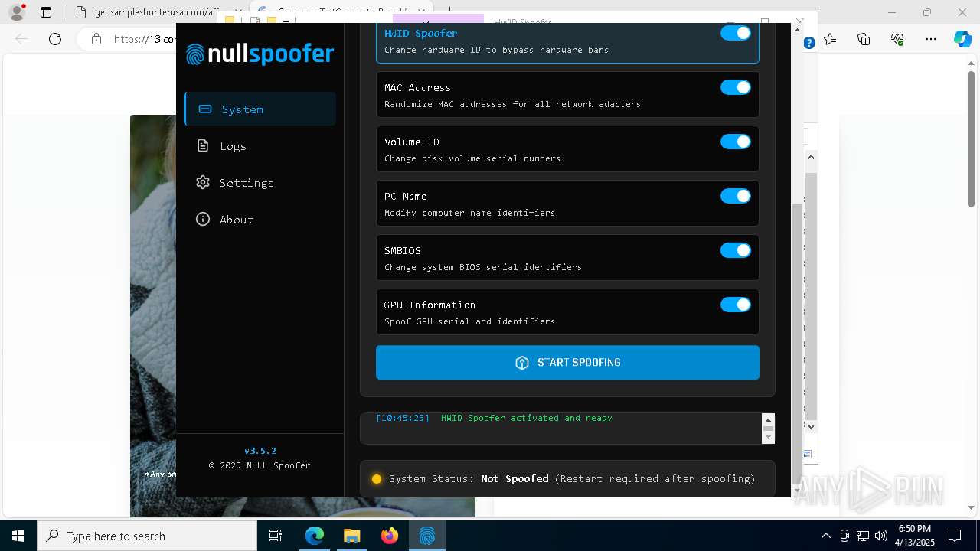Open the System section in sidebar
Screen dimensions: 980x551
(x=260, y=109)
